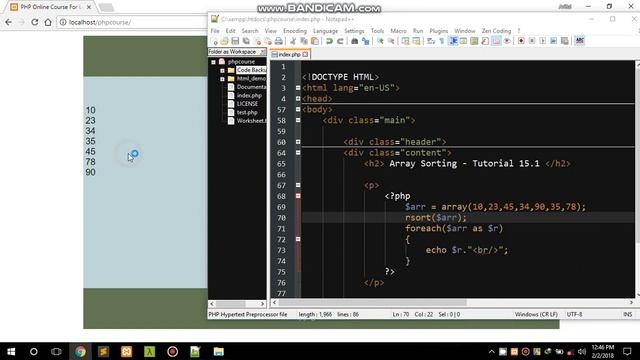Expand the html_demo folder node
The width and height of the screenshot is (640, 360).
[222, 79]
